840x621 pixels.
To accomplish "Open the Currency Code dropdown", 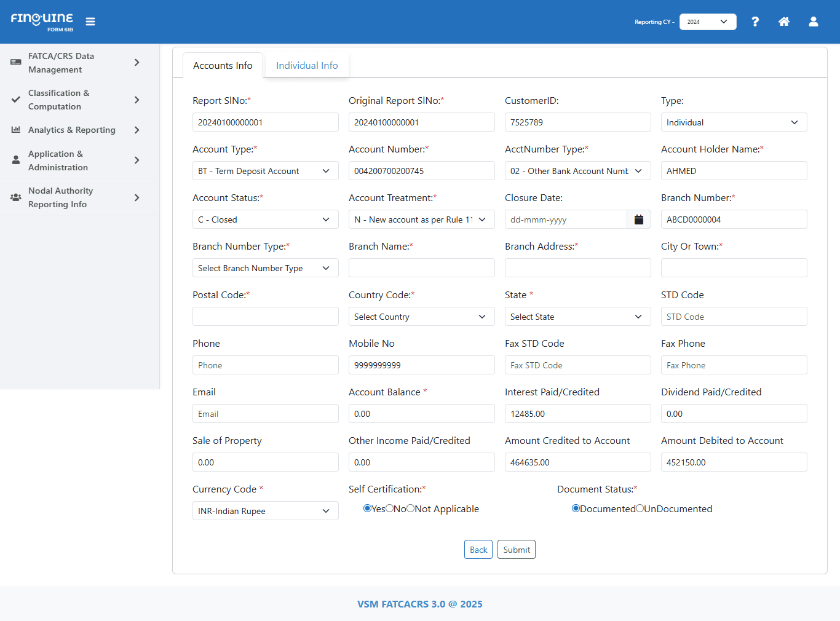I will coord(265,511).
